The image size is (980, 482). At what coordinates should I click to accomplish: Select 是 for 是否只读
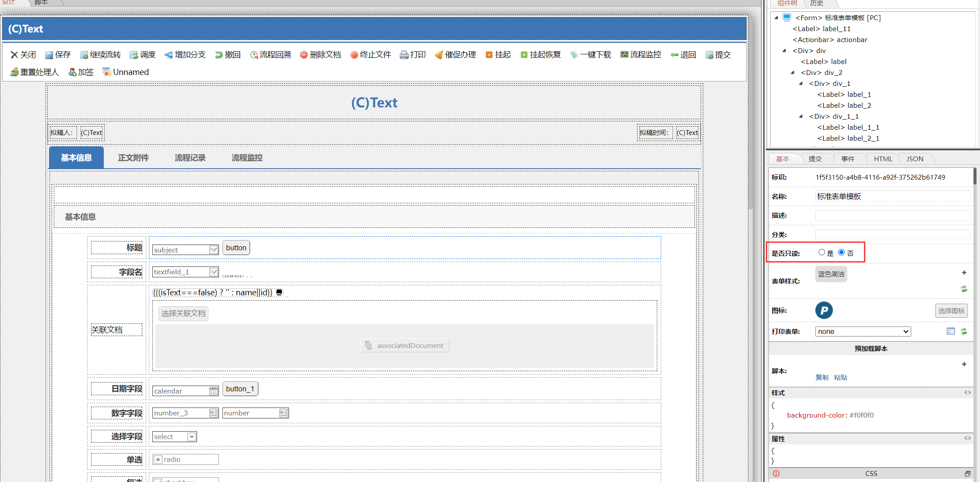click(821, 252)
